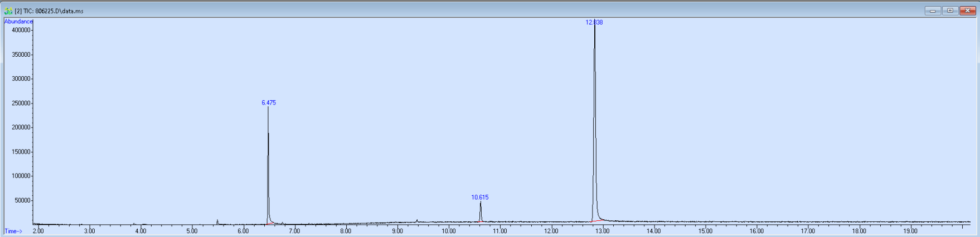Click the 18.00 time axis tick label
Viewport: 980px width, 237px height.
click(859, 231)
